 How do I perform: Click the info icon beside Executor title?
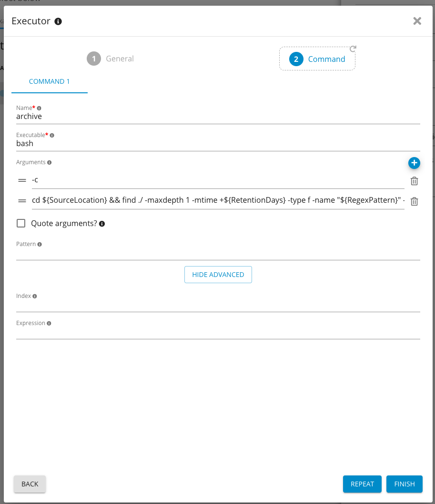(x=58, y=21)
